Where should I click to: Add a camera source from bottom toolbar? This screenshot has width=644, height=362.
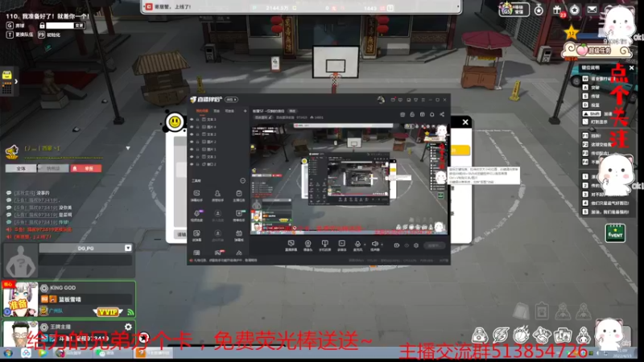(x=308, y=245)
